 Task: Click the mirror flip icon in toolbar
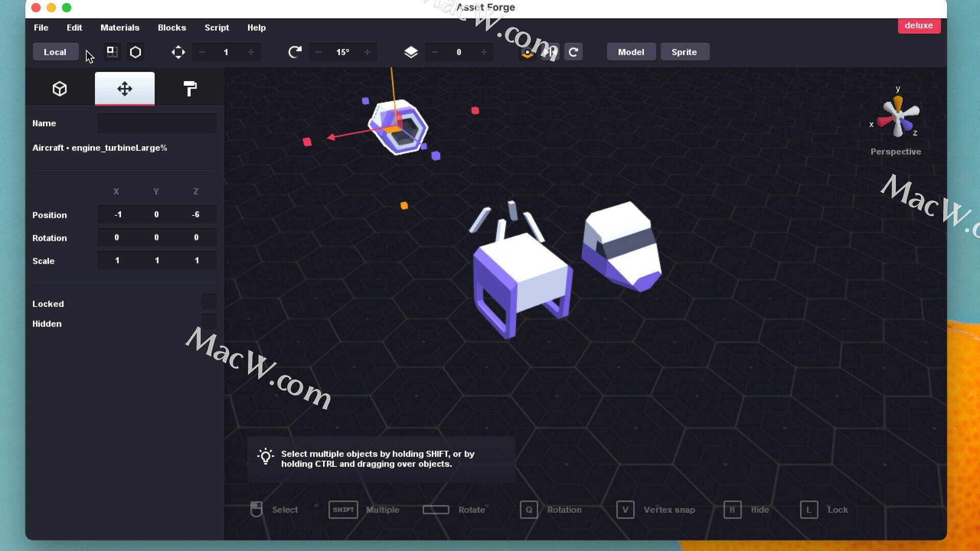click(x=550, y=52)
